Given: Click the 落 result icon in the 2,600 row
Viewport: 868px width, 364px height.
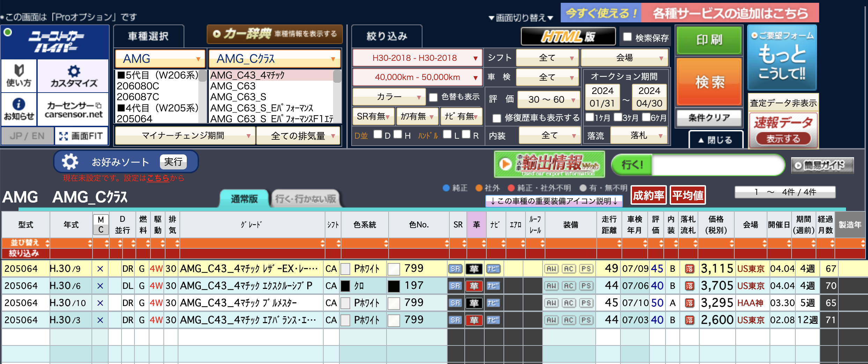Looking at the screenshot, I should point(690,320).
